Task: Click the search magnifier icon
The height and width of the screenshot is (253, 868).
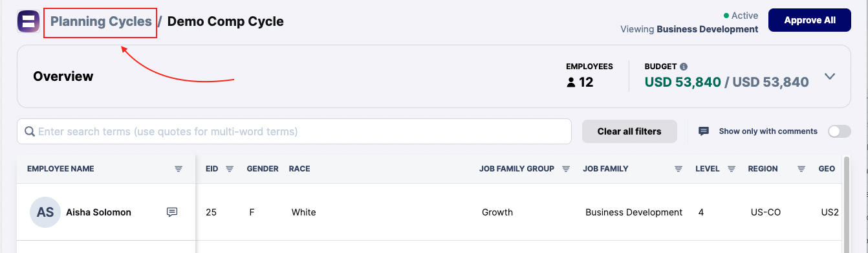Action: pos(30,131)
